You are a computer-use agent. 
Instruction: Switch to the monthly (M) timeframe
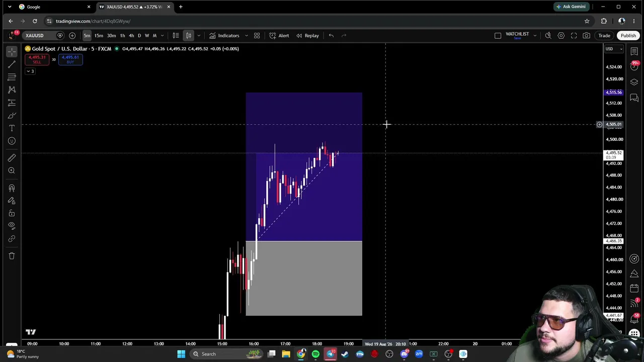(154, 36)
